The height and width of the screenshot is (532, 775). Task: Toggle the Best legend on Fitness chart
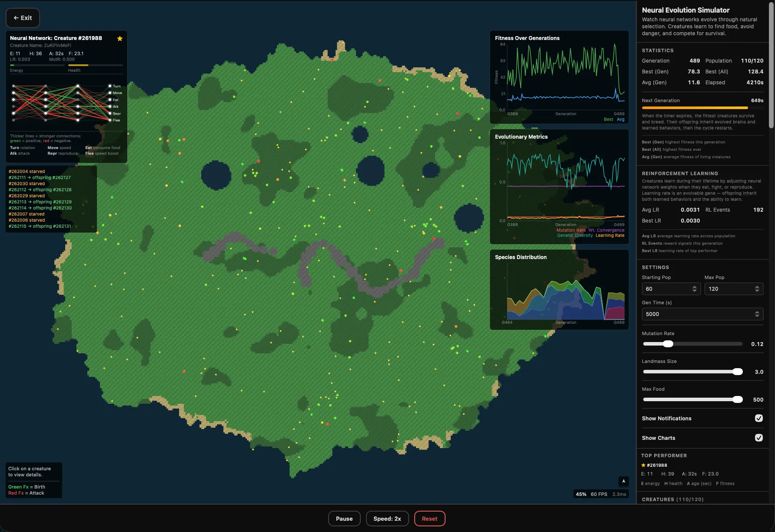click(608, 119)
